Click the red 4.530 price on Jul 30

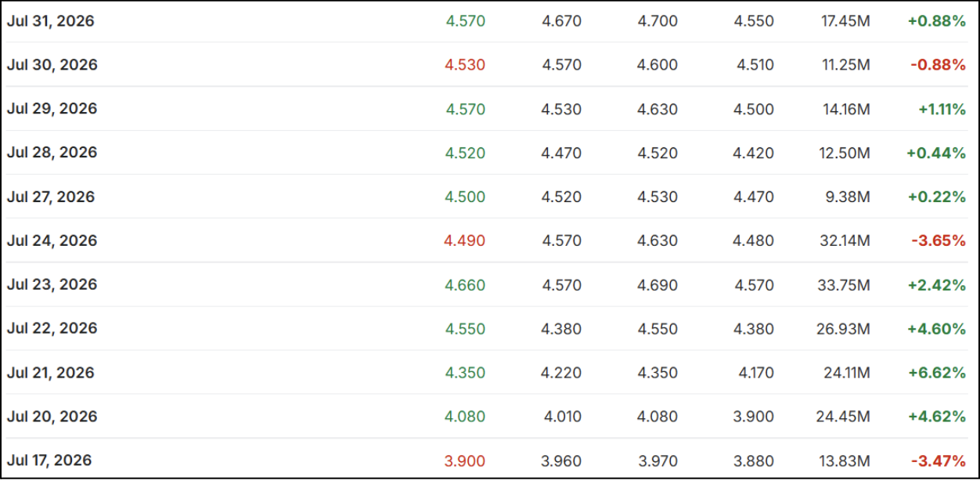click(x=465, y=65)
